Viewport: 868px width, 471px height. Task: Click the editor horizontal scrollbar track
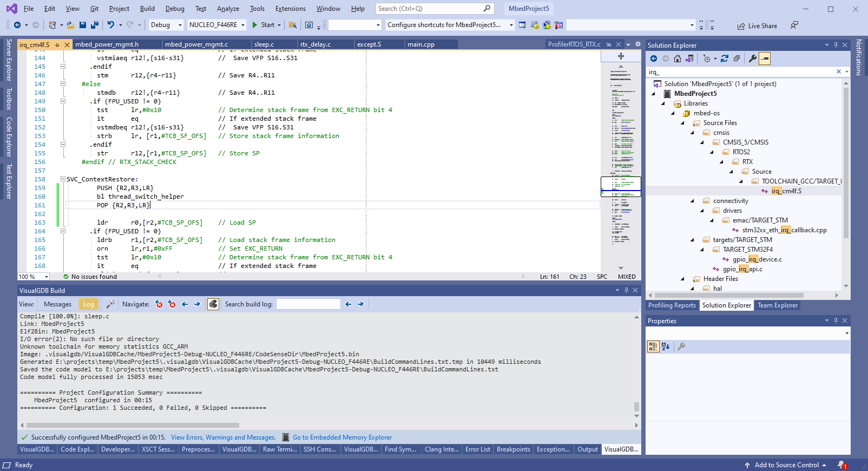click(x=341, y=277)
